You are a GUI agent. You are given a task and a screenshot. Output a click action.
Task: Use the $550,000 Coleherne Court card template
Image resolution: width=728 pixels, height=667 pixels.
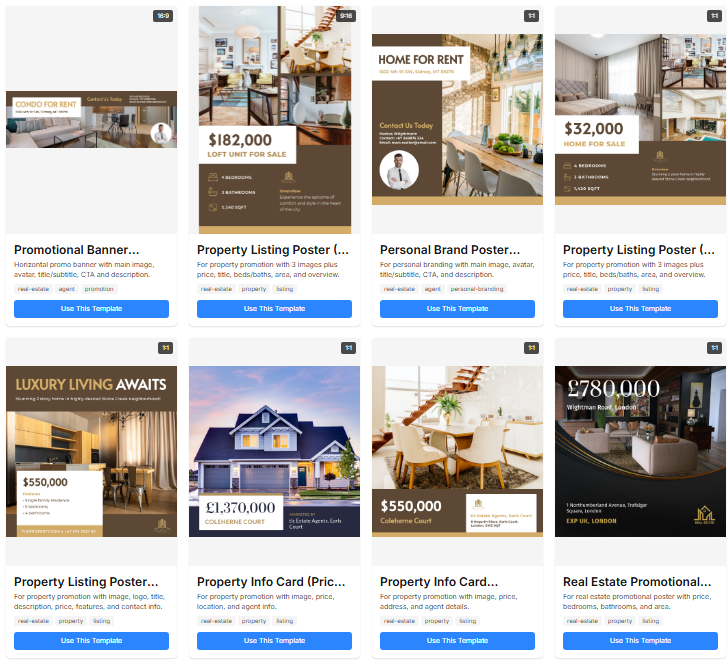457,641
